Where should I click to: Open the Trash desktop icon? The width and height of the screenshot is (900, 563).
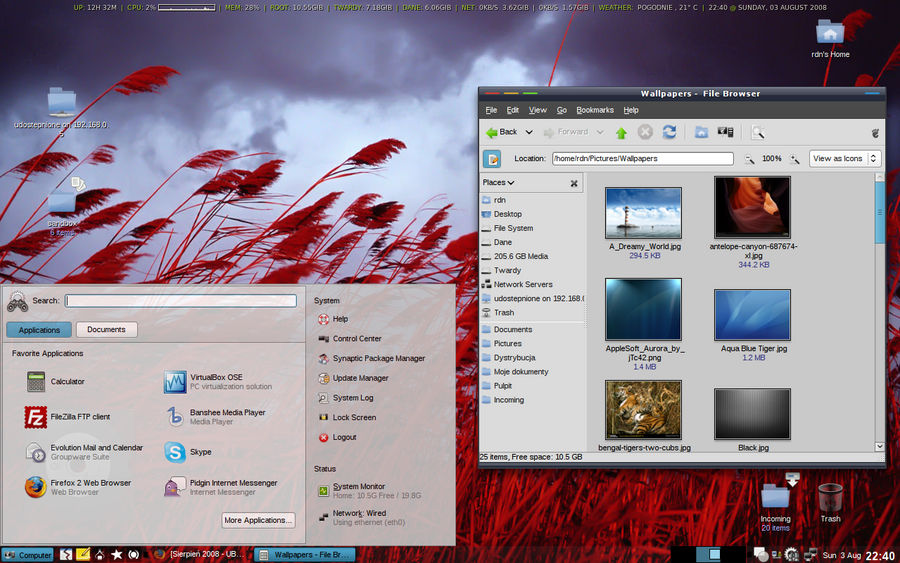830,503
